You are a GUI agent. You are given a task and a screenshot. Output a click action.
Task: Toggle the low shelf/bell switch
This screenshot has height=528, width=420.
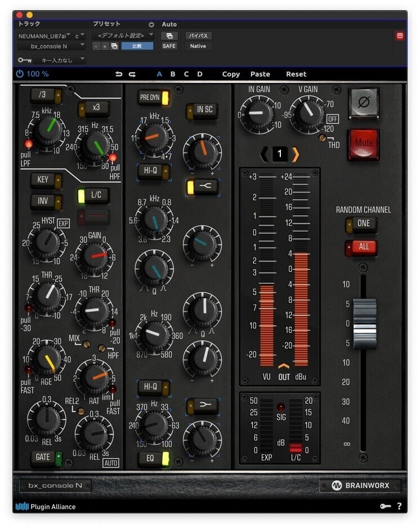point(203,405)
